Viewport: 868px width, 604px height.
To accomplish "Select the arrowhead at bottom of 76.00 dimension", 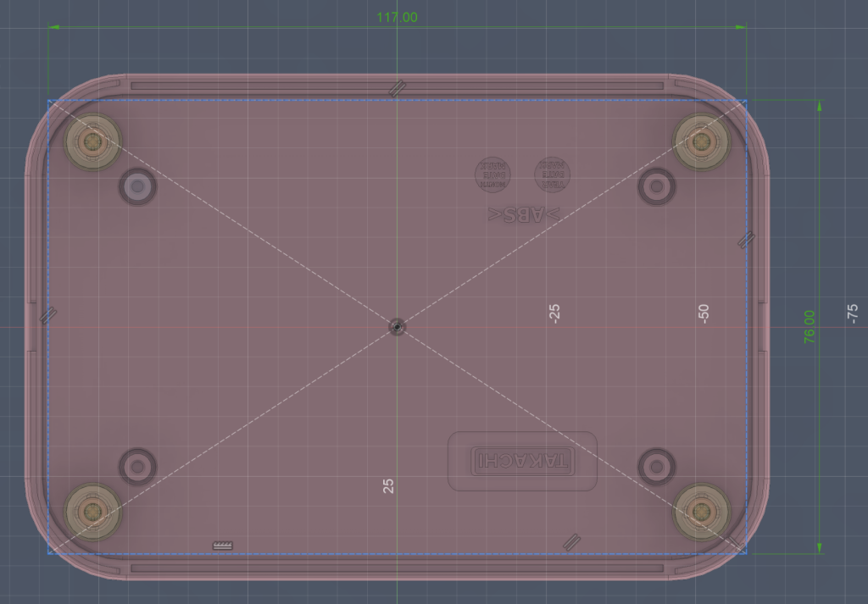I will [820, 548].
